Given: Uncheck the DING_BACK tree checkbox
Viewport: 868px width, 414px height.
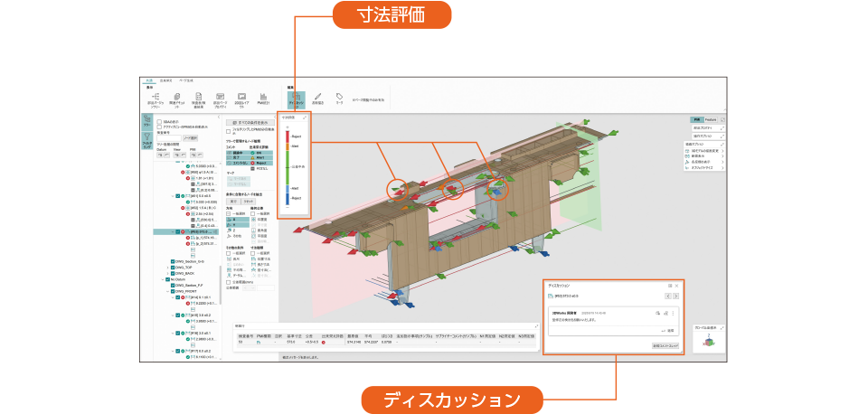Looking at the screenshot, I should pos(173,274).
